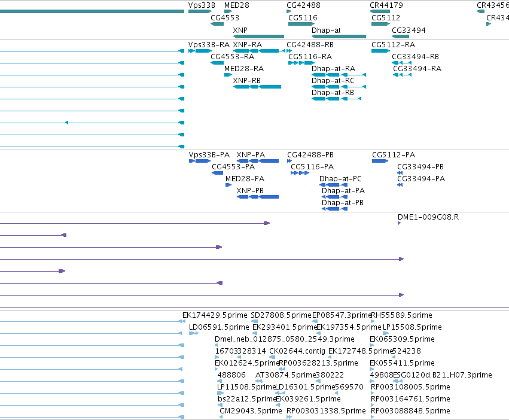Select the Dhap-at gene bar
Viewport: 509px width, 420px height.
click(339, 36)
